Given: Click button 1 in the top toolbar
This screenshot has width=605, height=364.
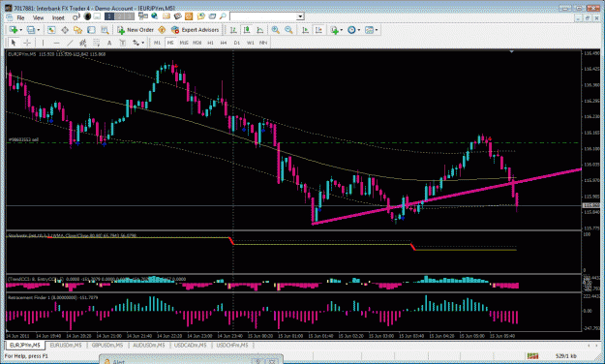Looking at the screenshot, I should click(109, 16).
